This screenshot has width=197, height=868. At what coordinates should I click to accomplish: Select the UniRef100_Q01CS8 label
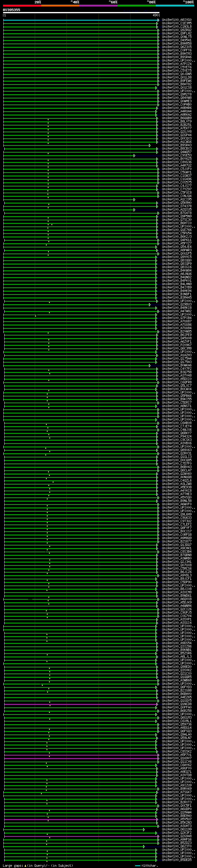(177, 88)
